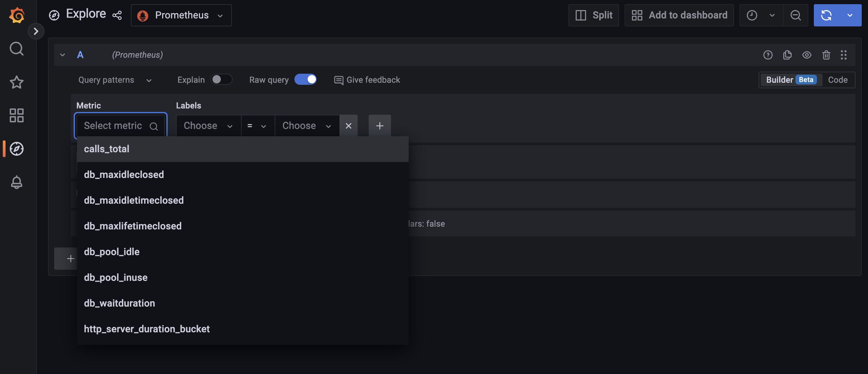Click the Grafana logo
Screen dimensions: 868x374
pos(16,15)
